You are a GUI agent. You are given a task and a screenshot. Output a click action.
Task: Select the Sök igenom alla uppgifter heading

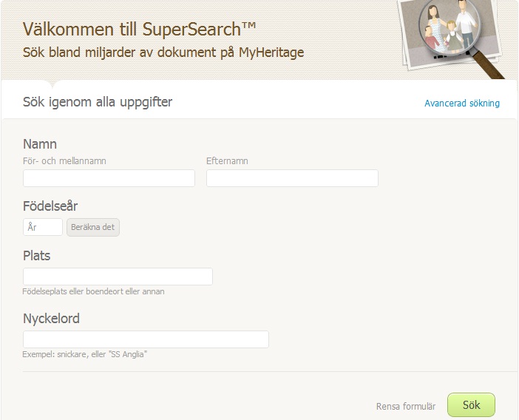98,102
